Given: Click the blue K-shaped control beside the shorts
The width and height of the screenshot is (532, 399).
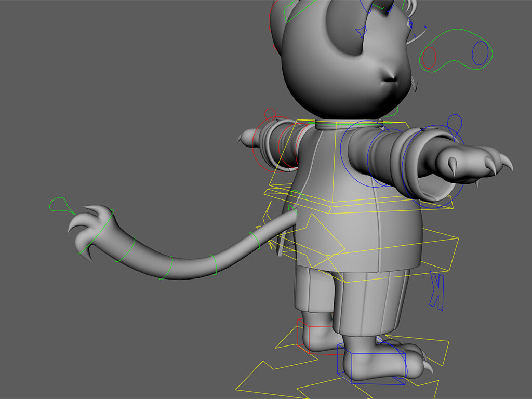Looking at the screenshot, I should point(436,291).
